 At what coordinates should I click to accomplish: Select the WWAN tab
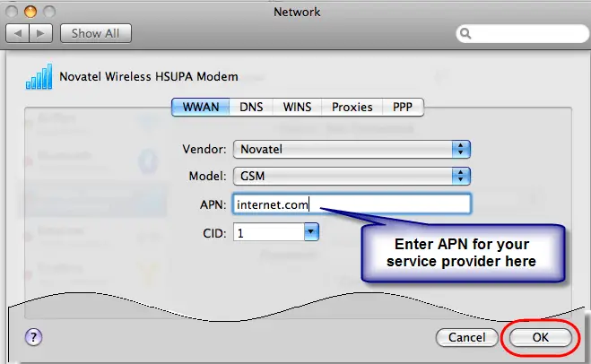click(x=201, y=107)
